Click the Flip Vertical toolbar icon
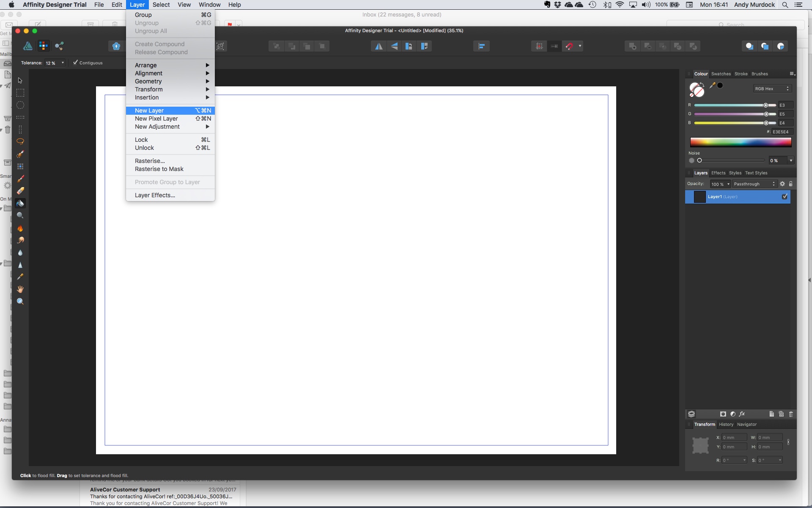The width and height of the screenshot is (812, 508). tap(394, 46)
